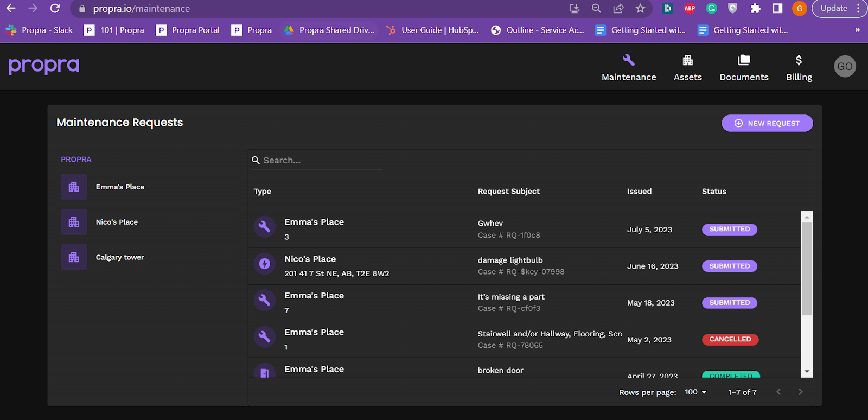Open the GO user account avatar
Screen dimensions: 868x420
[845, 66]
